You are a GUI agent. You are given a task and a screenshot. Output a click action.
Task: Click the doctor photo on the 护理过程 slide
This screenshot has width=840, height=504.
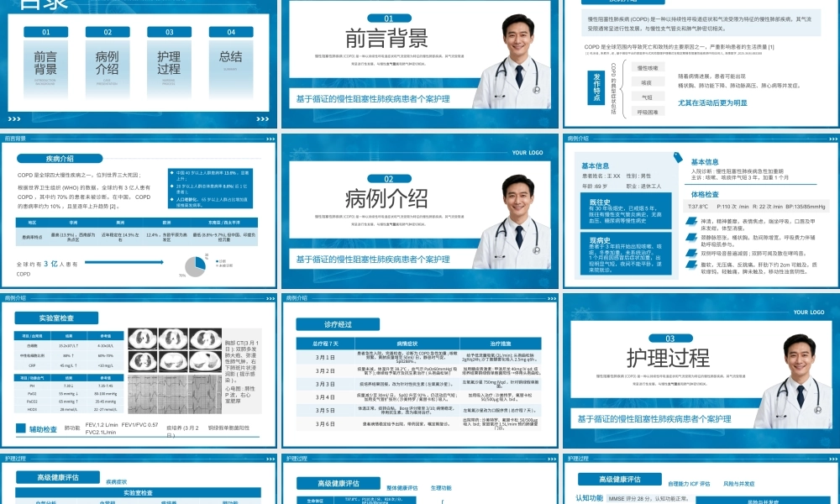[795, 381]
